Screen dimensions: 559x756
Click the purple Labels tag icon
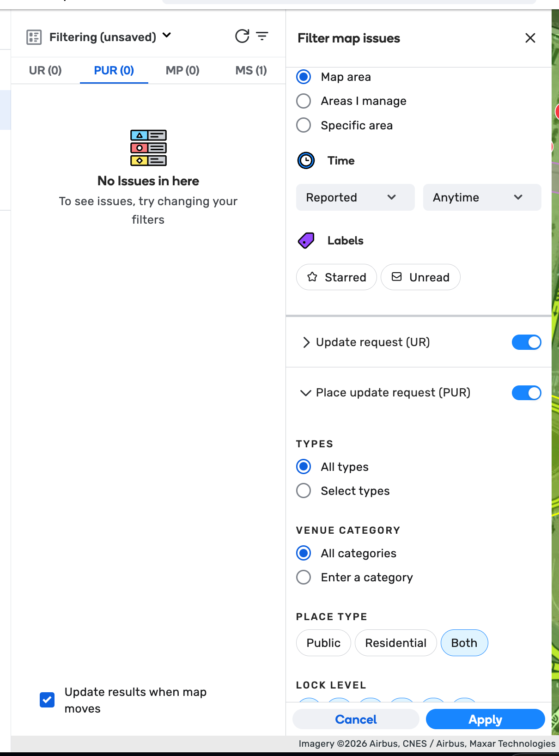306,241
